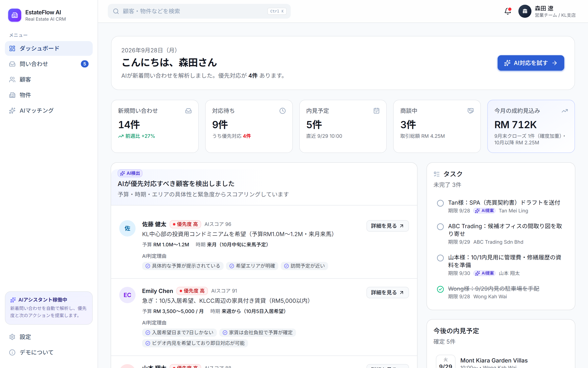Click clock icon on 対応待ち card
The width and height of the screenshot is (588, 368).
(x=282, y=111)
